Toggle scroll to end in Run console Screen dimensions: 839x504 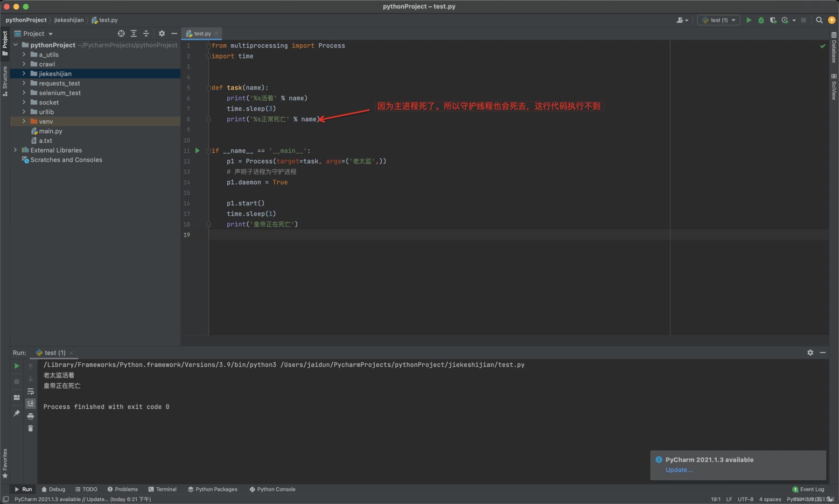coord(30,404)
